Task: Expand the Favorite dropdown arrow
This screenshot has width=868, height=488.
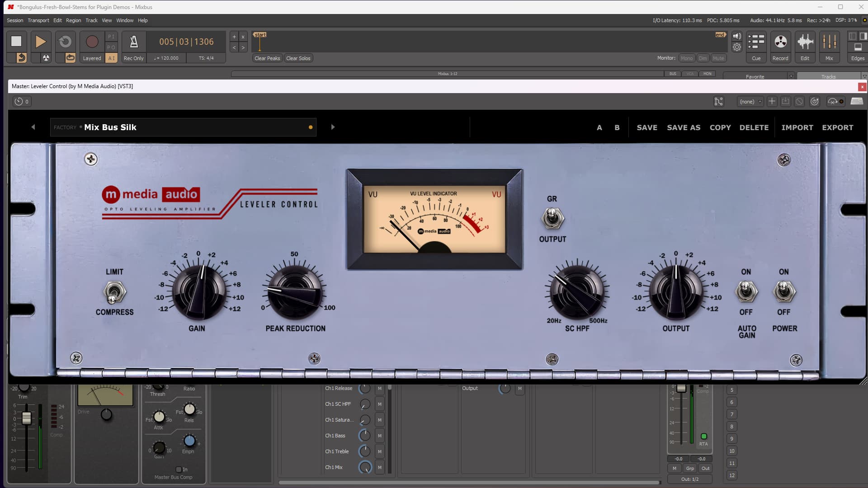Action: [x=791, y=76]
